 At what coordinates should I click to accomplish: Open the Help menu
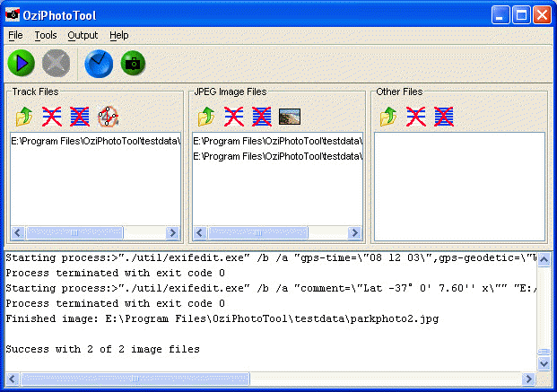click(x=119, y=35)
